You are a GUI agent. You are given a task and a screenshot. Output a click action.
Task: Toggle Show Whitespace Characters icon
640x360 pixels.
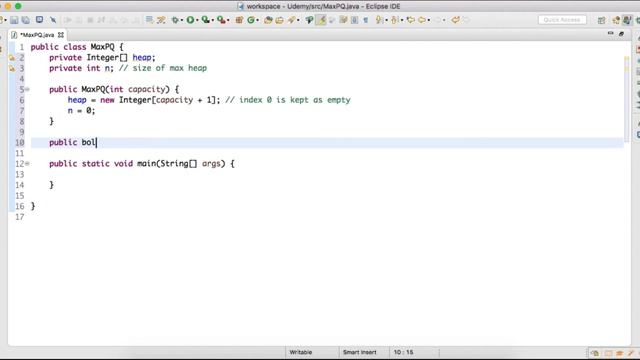click(366, 20)
